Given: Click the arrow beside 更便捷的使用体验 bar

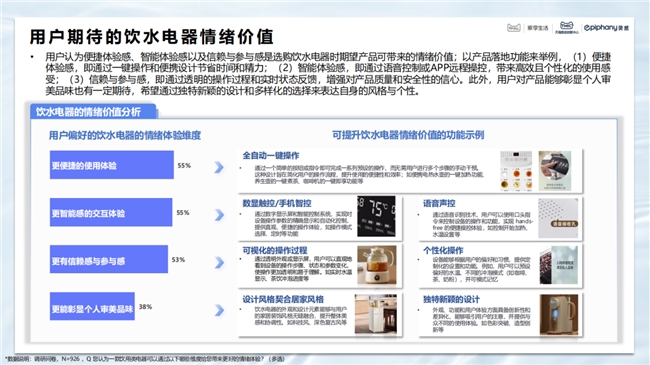Looking at the screenshot, I should (x=219, y=167).
